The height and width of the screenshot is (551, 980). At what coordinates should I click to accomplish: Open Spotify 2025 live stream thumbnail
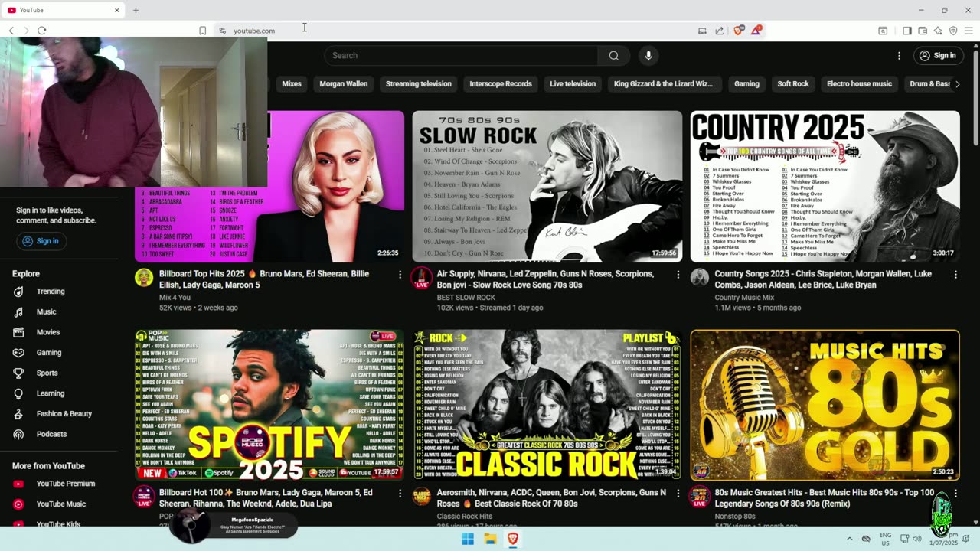pyautogui.click(x=269, y=405)
